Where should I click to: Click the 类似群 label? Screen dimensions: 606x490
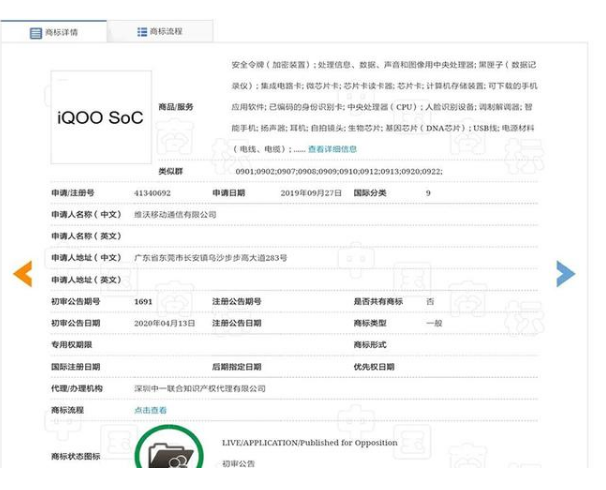click(170, 171)
